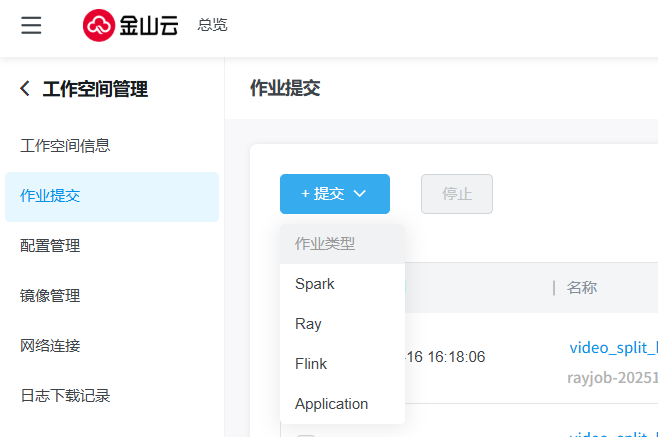
Task: Go to 作业提交 in the sidebar
Action: pyautogui.click(x=50, y=196)
